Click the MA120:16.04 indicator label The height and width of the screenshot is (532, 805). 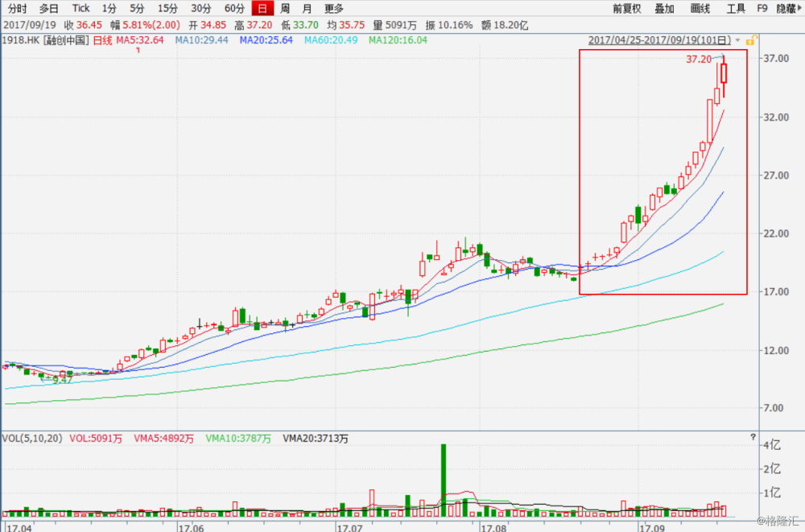398,40
